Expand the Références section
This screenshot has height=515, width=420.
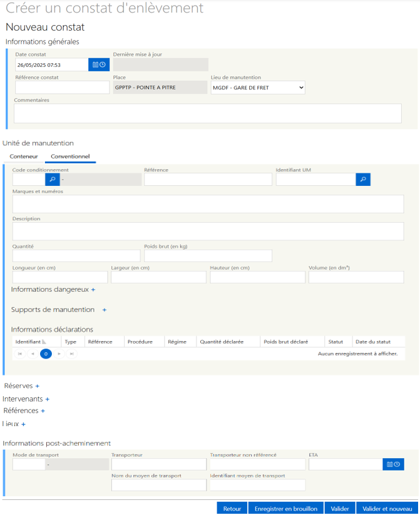coord(43,411)
